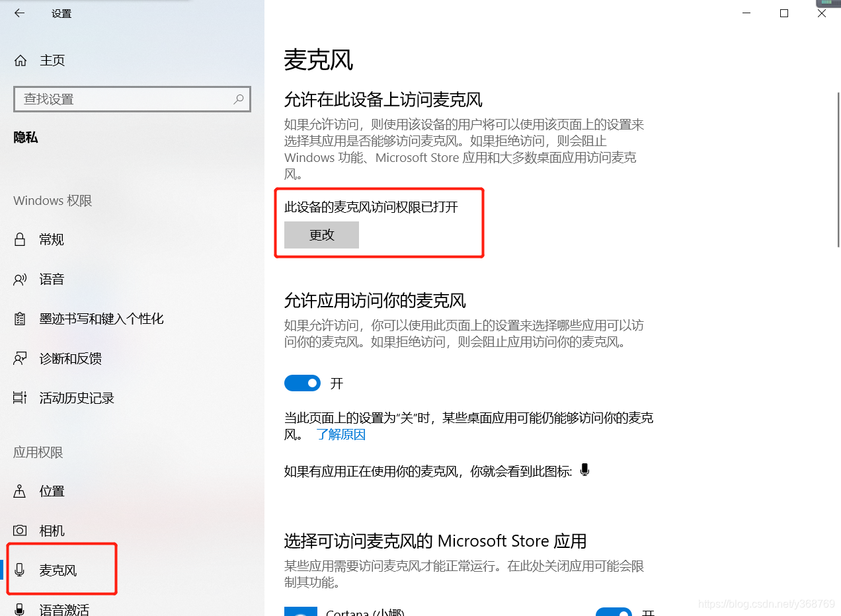Open the 位置 location icon

coord(20,491)
